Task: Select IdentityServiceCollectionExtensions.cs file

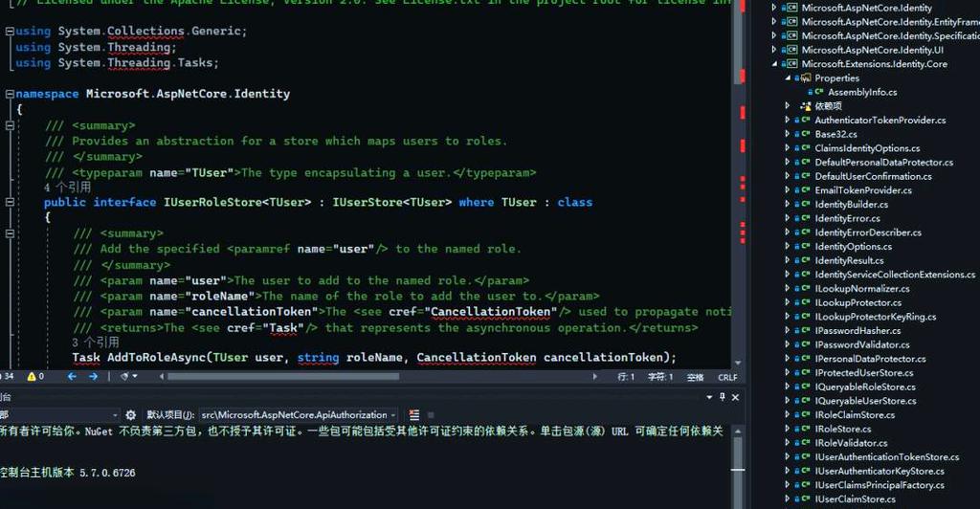Action: pos(895,275)
